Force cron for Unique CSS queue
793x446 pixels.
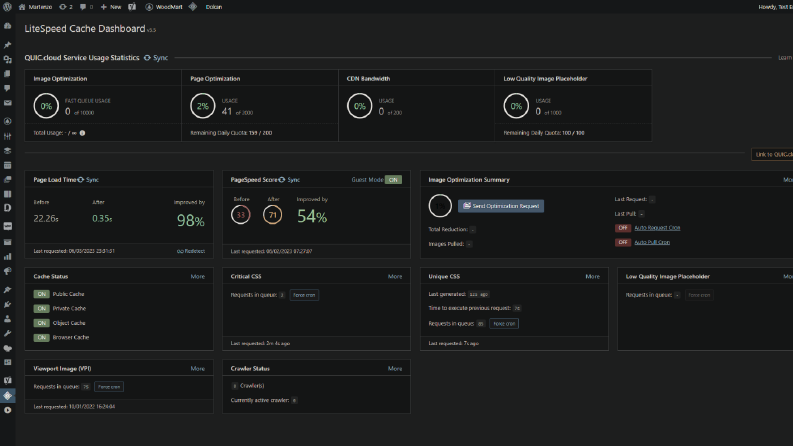(504, 324)
